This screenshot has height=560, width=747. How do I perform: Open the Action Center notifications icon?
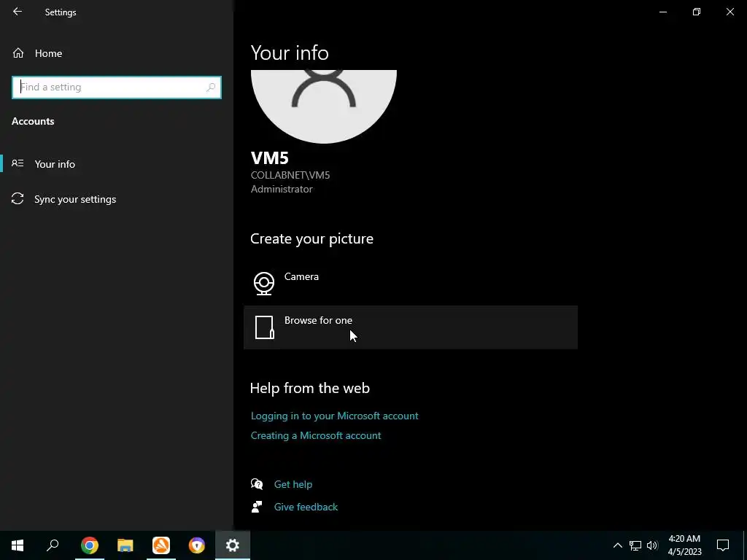pos(723,545)
